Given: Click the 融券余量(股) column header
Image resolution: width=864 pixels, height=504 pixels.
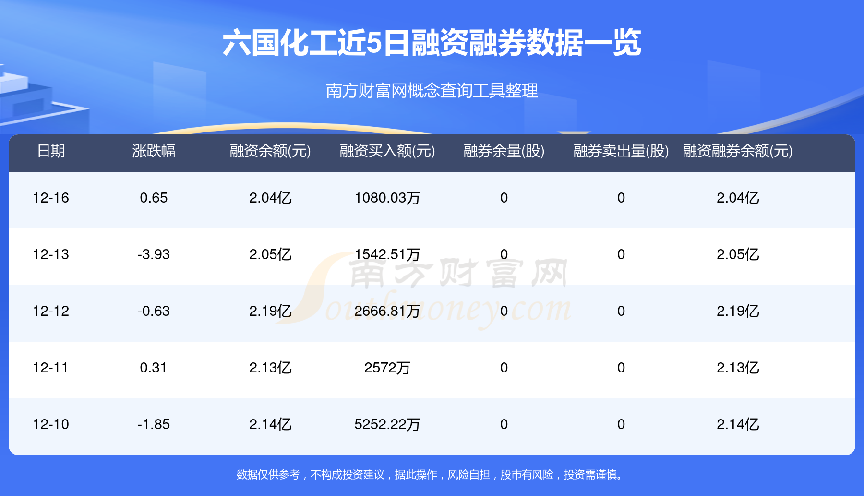Looking at the screenshot, I should (x=504, y=151).
